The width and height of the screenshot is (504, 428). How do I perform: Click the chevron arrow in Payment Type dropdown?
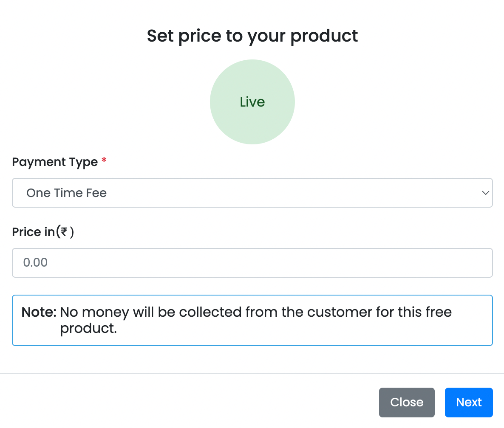pyautogui.click(x=485, y=193)
